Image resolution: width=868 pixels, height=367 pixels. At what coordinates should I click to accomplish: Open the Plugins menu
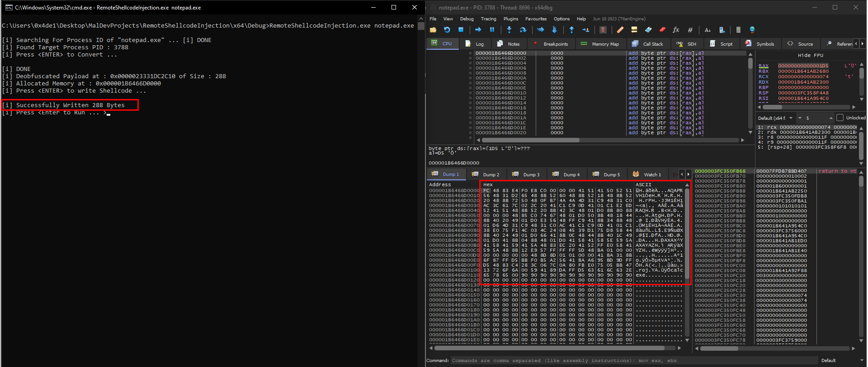coord(510,19)
